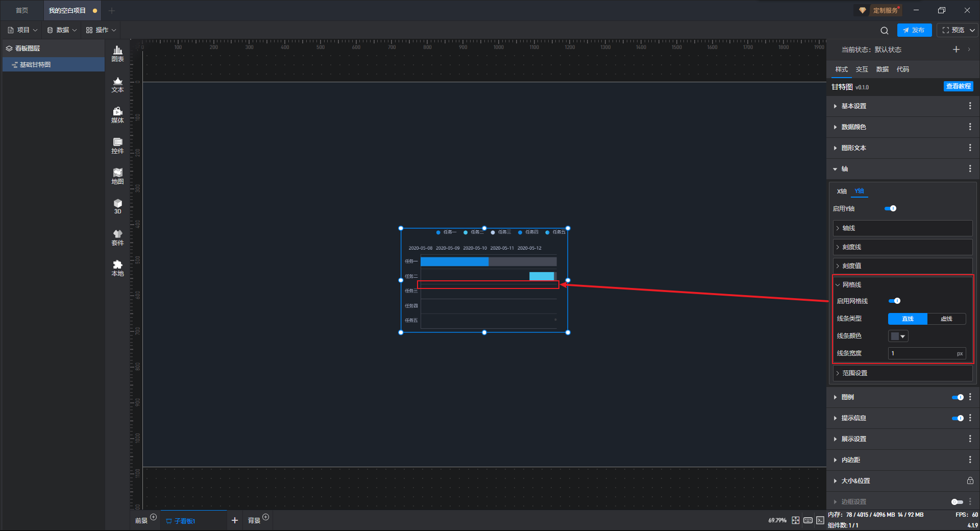Screen dimensions: 980x531
Task: Open the 项目 project menu
Action: click(23, 30)
